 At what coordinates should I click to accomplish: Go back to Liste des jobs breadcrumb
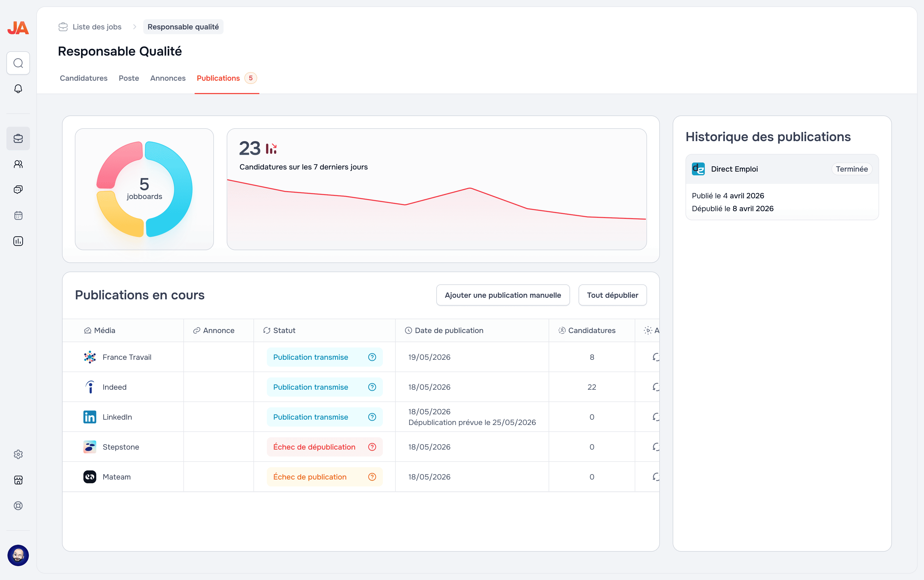tap(97, 27)
